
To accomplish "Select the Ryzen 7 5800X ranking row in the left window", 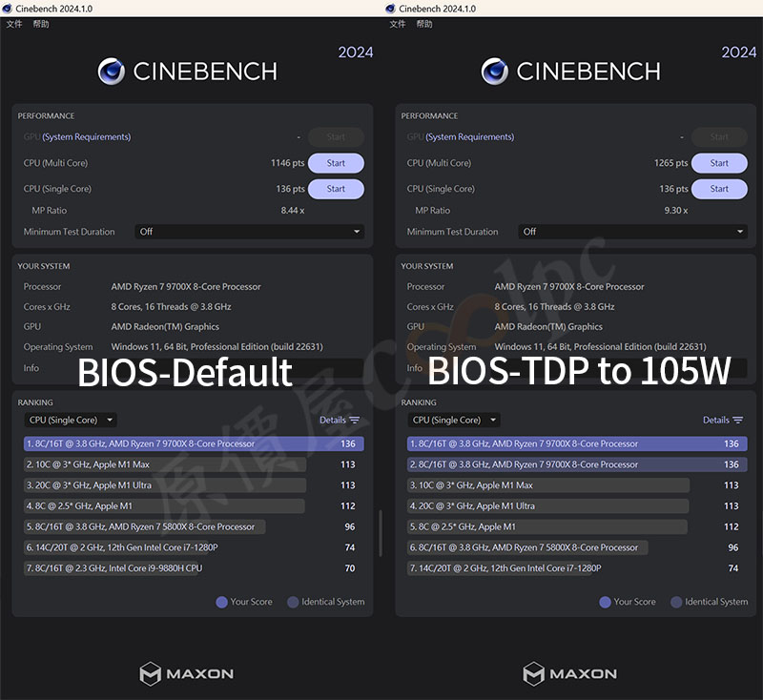I will coord(194,526).
